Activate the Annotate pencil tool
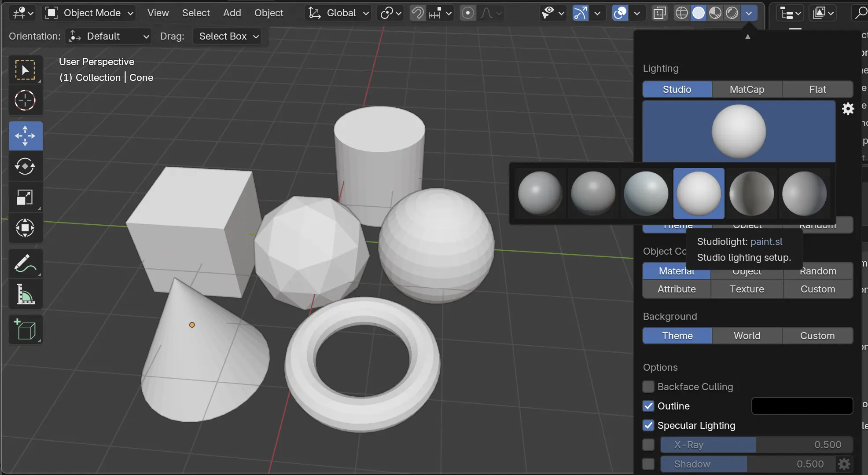The width and height of the screenshot is (868, 475). point(25,263)
